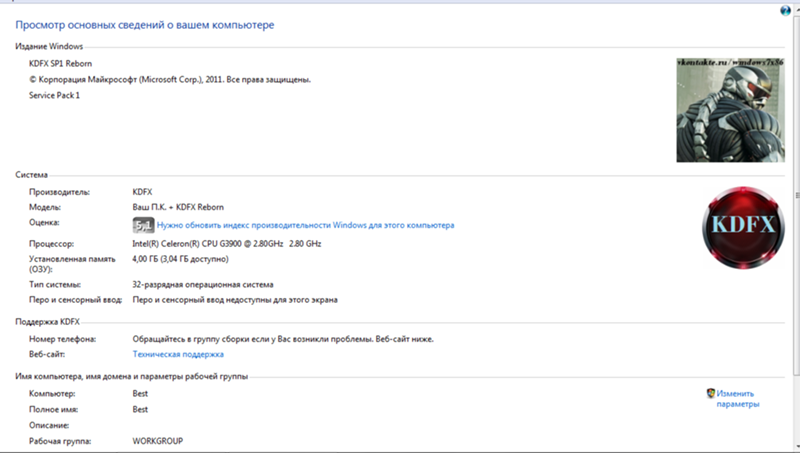This screenshot has height=453, width=800.
Task: Click the Система section header
Action: tap(31, 175)
